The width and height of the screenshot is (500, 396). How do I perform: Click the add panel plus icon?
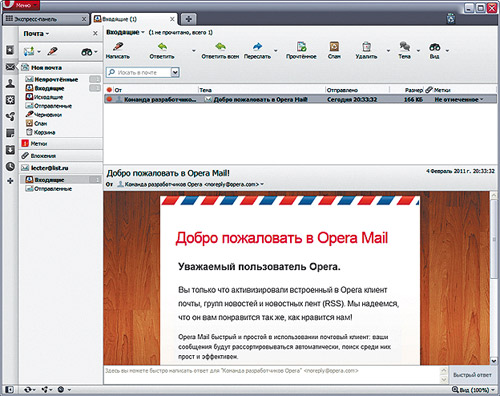(10, 181)
